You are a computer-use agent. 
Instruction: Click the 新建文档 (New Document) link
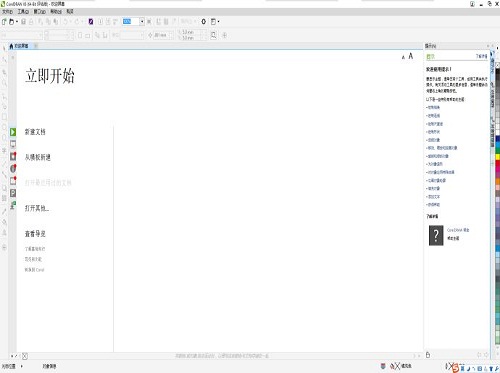35,132
